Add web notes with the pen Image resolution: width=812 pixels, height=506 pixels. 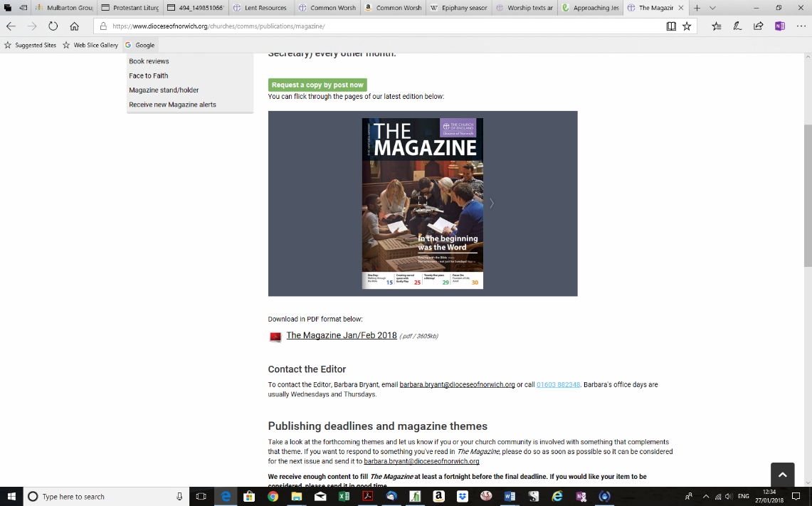click(737, 26)
